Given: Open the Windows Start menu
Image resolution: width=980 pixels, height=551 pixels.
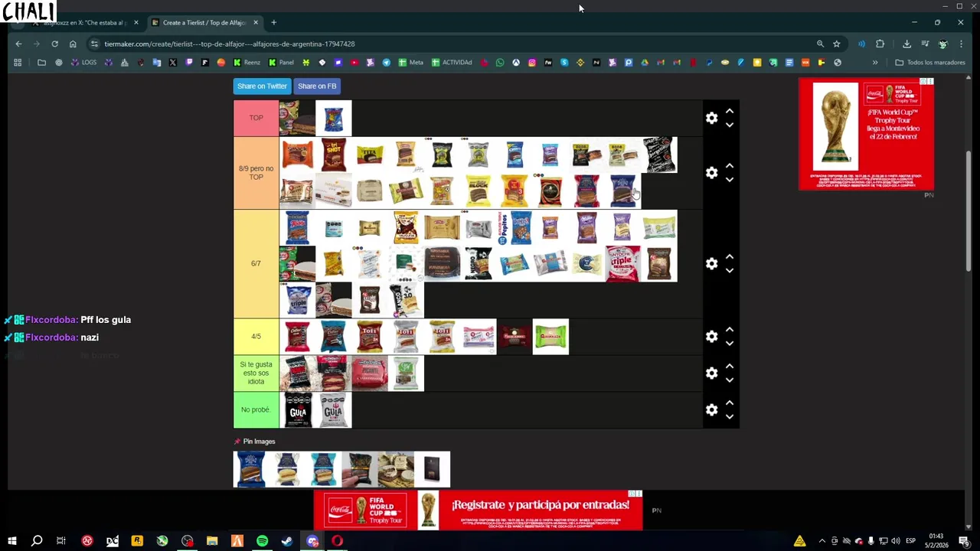Looking at the screenshot, I should pos(11,541).
